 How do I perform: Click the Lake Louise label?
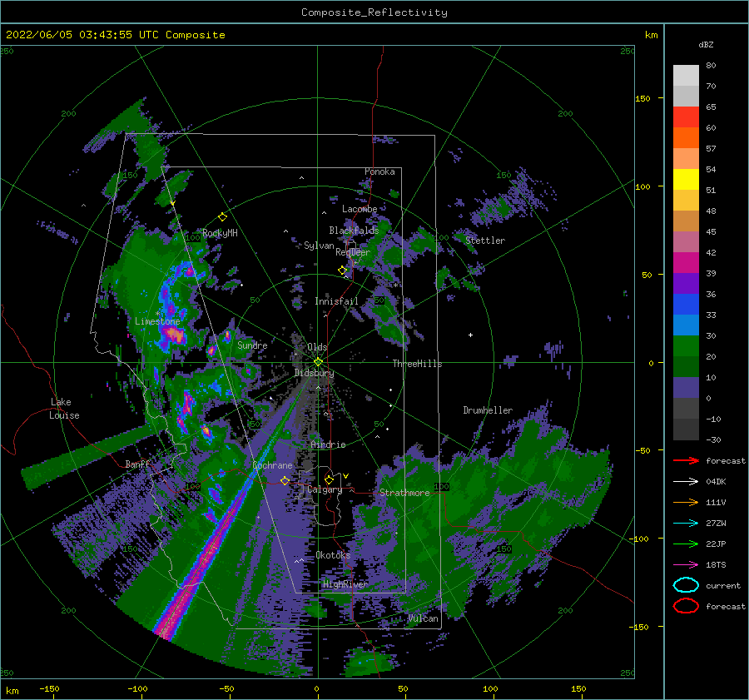point(64,409)
